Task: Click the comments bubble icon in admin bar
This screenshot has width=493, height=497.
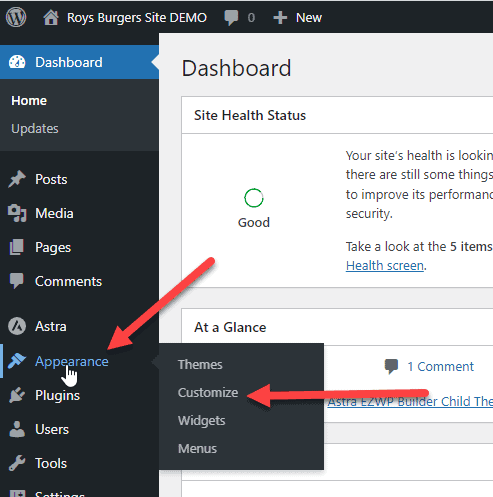Action: [x=231, y=18]
